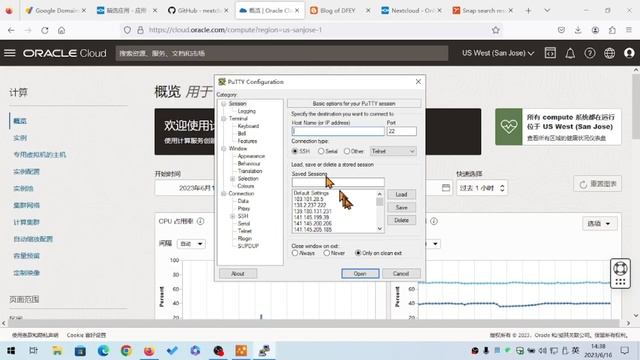640x360 pixels.
Task: Open the Firefox extensions icon
Action: (x=612, y=30)
